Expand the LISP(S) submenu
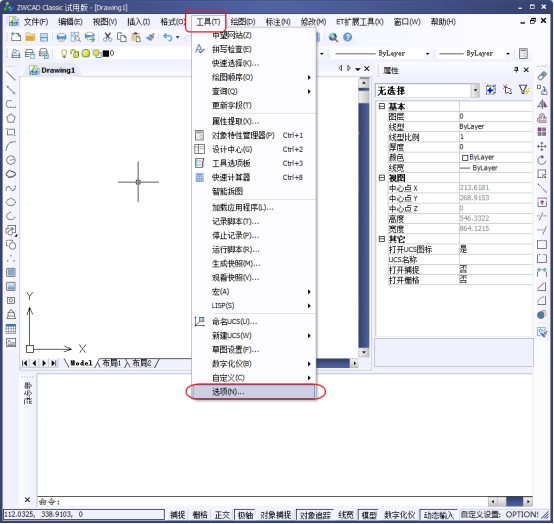Image resolution: width=554 pixels, height=524 pixels. pyautogui.click(x=254, y=306)
